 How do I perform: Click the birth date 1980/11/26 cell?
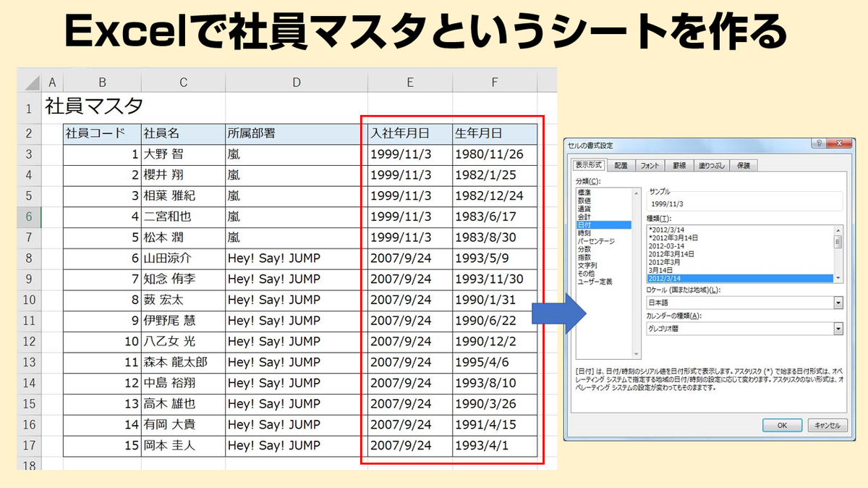pos(495,154)
